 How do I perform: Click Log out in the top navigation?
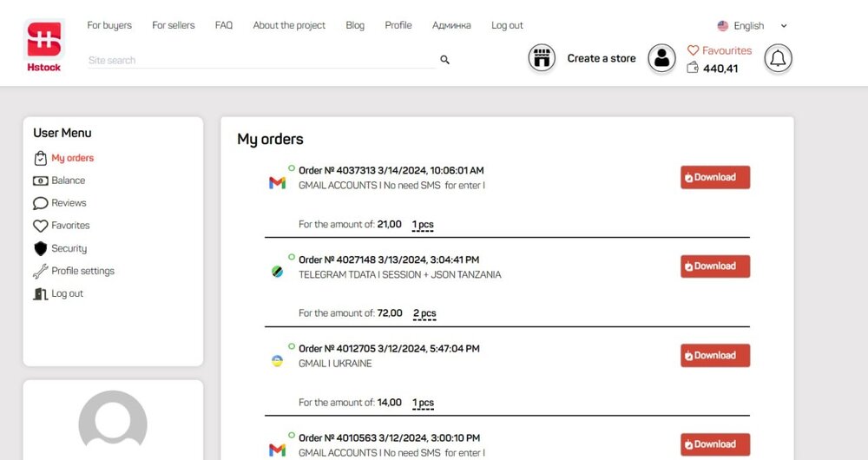pos(507,25)
